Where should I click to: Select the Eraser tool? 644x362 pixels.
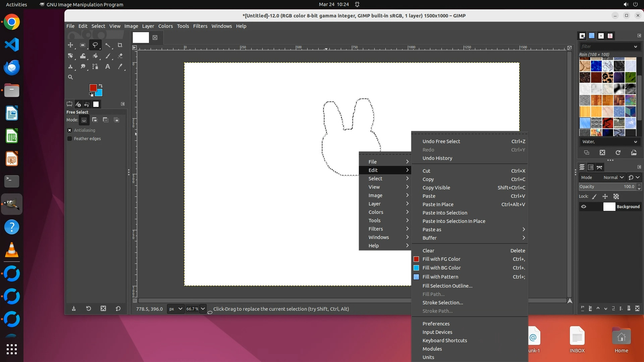120,56
